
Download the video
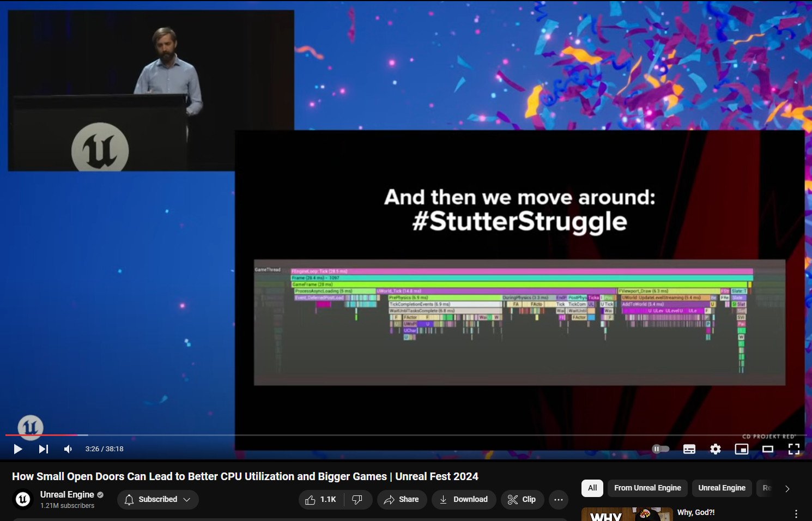(x=464, y=499)
